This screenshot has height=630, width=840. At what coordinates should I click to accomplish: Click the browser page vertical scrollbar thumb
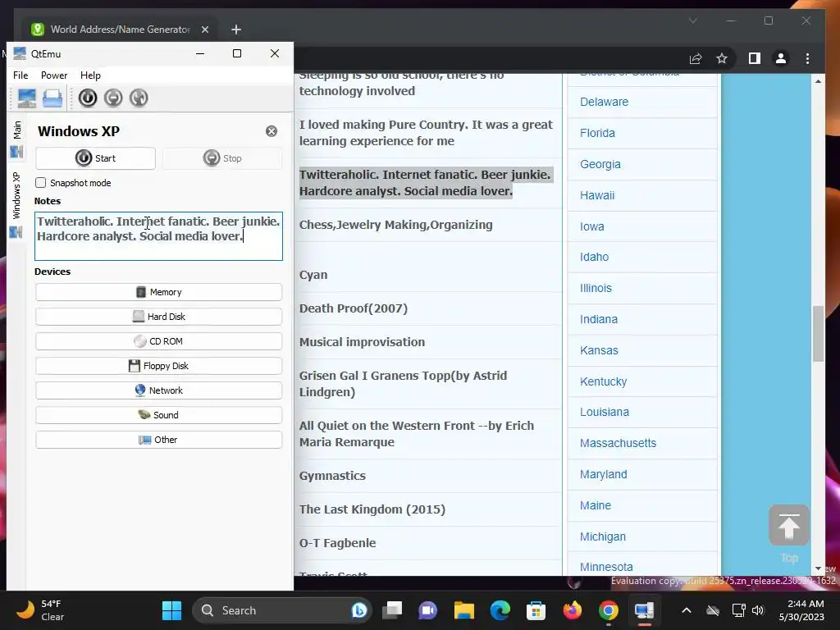coord(818,333)
